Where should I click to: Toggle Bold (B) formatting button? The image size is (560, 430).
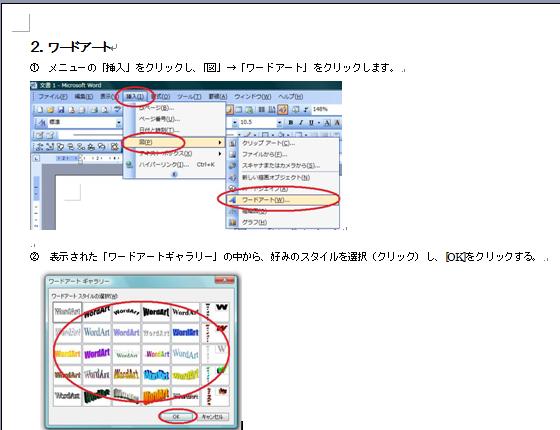290,122
